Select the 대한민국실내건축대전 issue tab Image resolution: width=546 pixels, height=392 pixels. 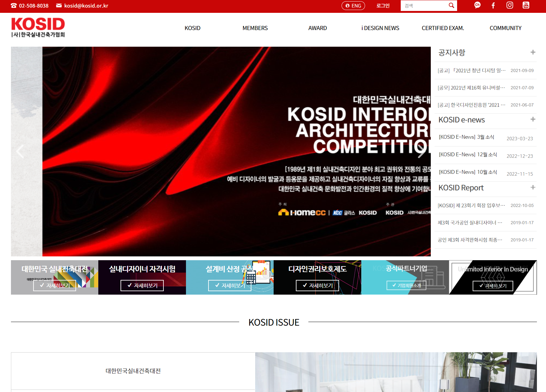[133, 371]
